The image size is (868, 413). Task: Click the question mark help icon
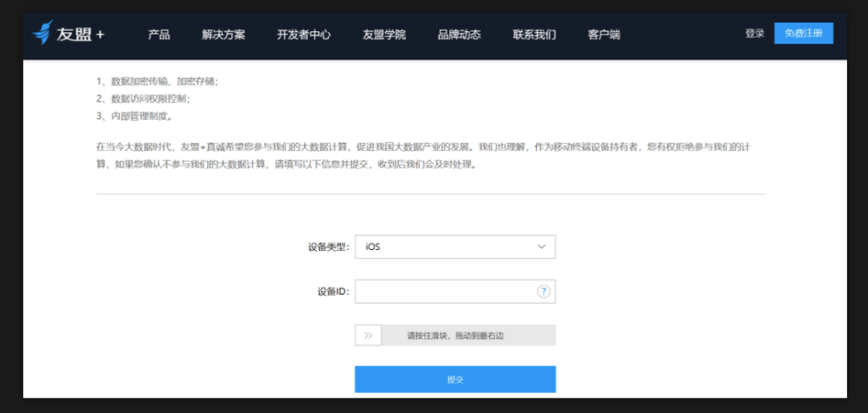543,291
